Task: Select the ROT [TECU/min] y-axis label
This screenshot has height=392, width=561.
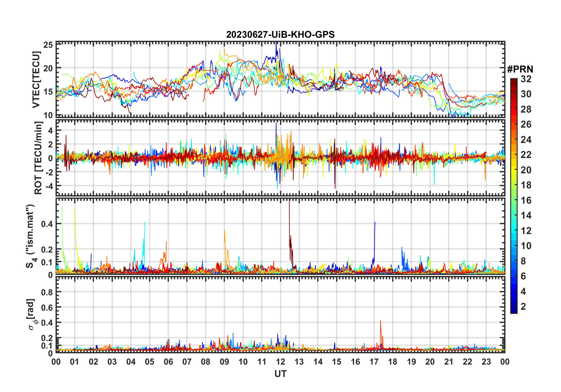Action: coord(38,158)
